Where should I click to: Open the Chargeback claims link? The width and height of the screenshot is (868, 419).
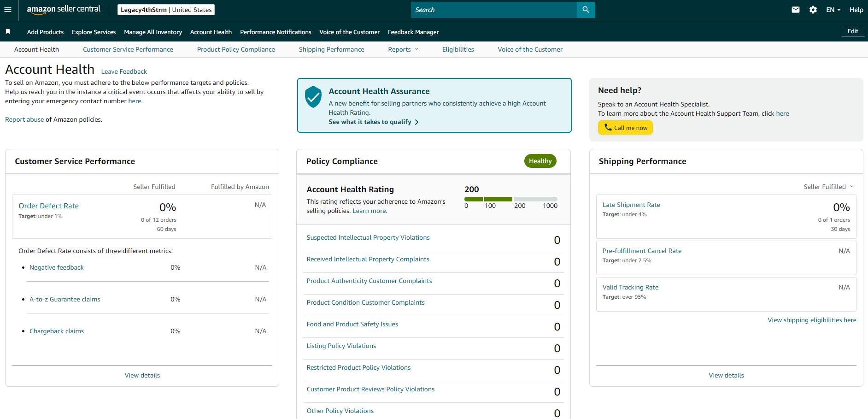57,331
